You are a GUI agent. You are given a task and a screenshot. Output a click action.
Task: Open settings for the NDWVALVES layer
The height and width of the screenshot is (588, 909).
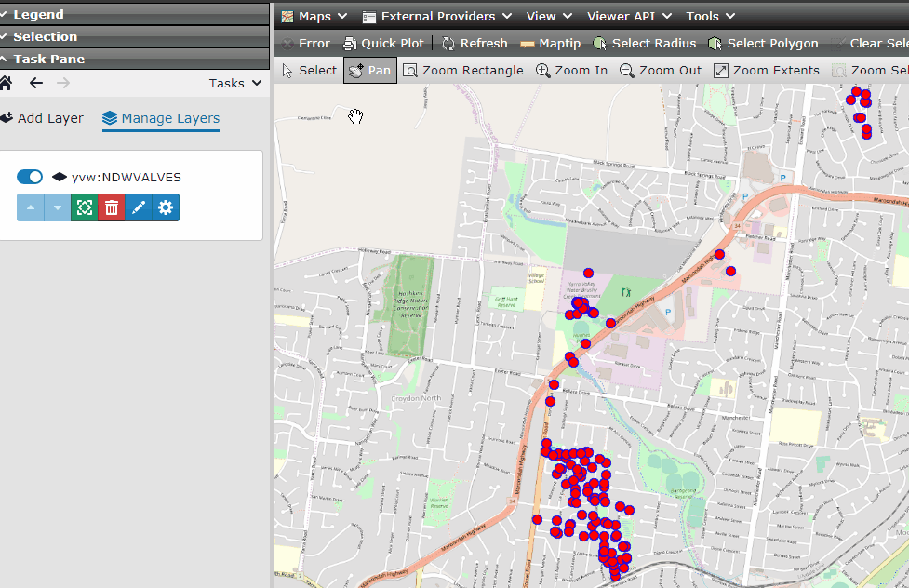[165, 207]
